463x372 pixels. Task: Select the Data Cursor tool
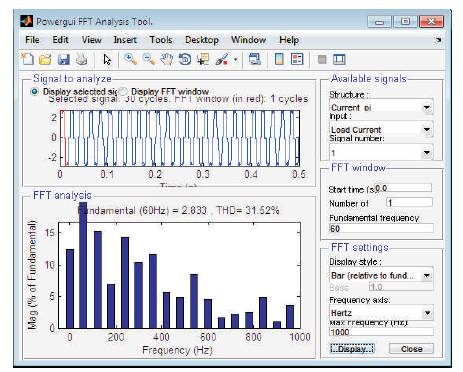[203, 60]
